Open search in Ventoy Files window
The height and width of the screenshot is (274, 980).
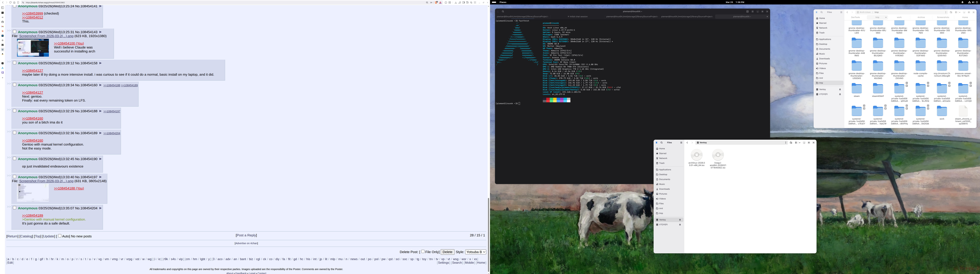tap(662, 143)
